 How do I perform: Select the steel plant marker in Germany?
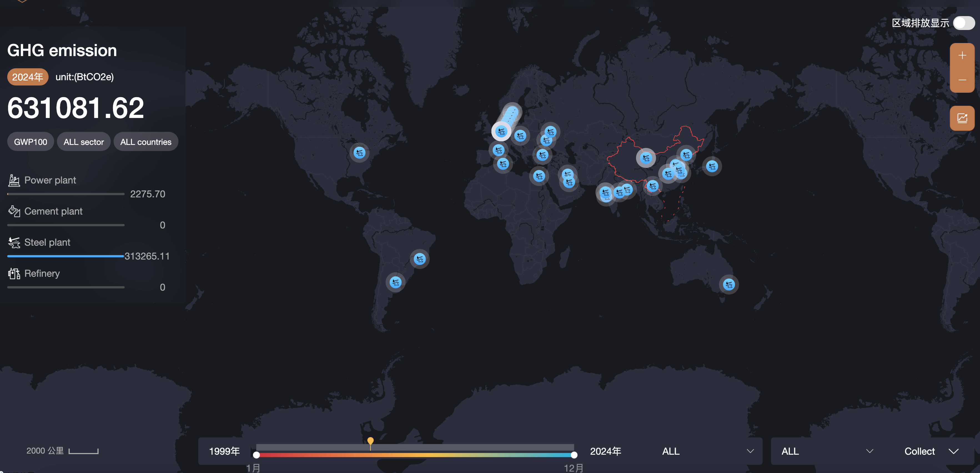(x=520, y=135)
